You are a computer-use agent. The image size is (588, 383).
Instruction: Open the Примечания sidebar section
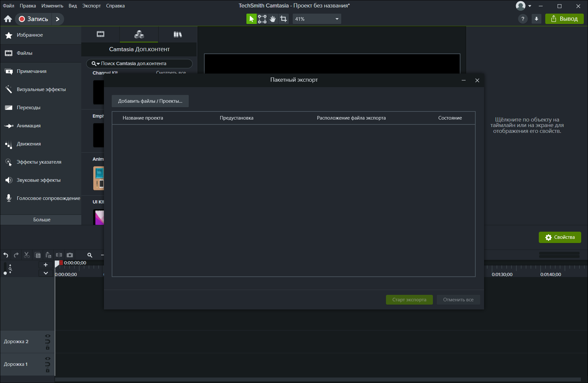click(x=41, y=71)
